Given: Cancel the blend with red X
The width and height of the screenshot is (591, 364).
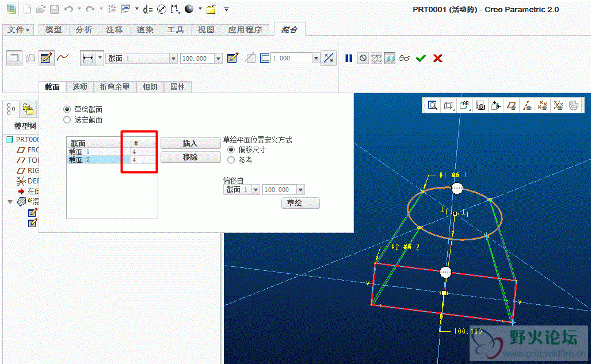Looking at the screenshot, I should tap(437, 58).
